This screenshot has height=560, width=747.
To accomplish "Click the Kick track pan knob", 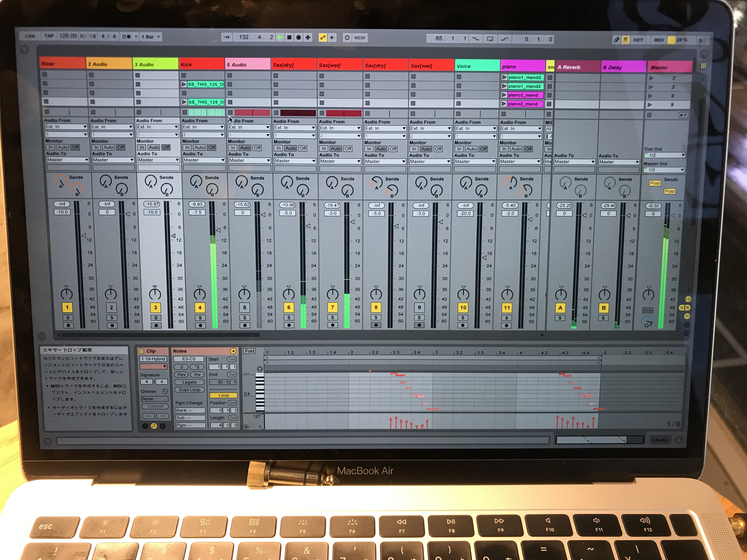I will (200, 294).
